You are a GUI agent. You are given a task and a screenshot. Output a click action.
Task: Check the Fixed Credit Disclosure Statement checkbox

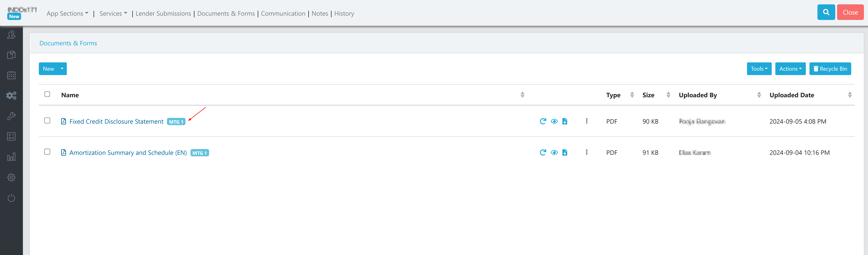47,121
